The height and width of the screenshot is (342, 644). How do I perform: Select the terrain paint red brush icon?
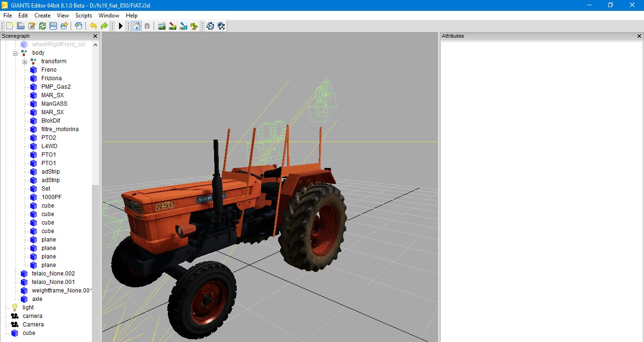(x=173, y=26)
